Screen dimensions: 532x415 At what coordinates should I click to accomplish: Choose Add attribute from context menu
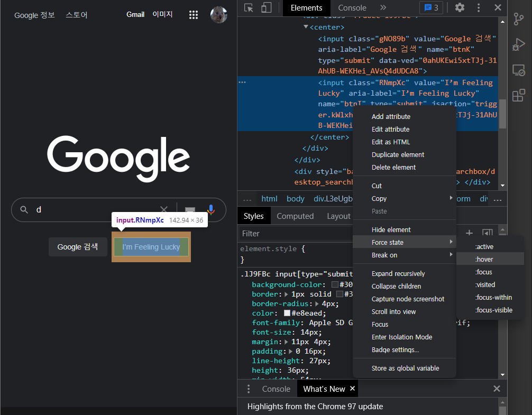pos(405,116)
